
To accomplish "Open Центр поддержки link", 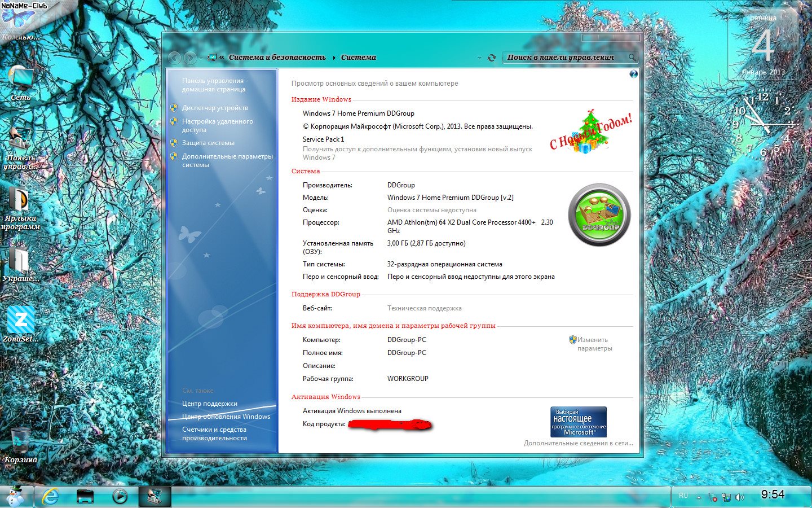I will click(x=209, y=404).
